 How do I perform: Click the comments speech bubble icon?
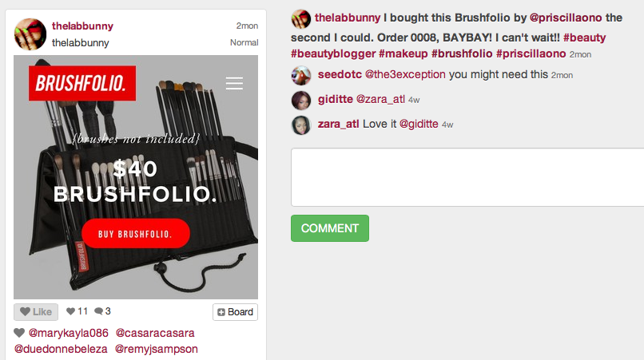point(98,311)
